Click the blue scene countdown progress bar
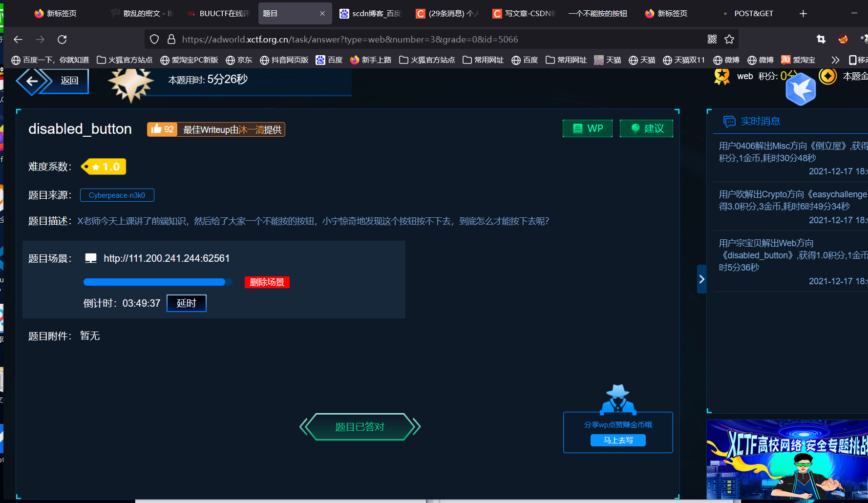The width and height of the screenshot is (868, 503). tap(156, 282)
